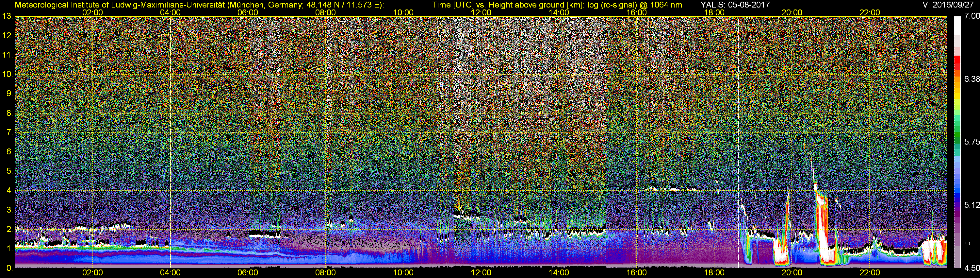
Task: Click the 16:00 label on the top time axis
Action: tap(636, 12)
